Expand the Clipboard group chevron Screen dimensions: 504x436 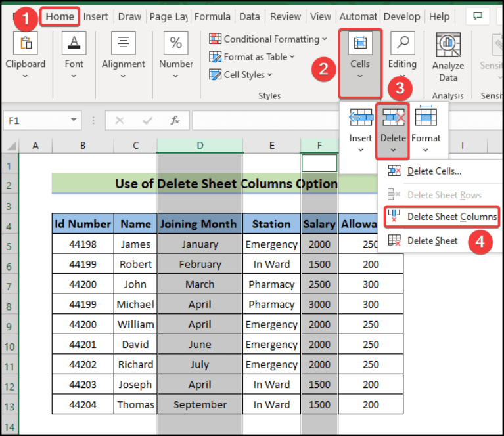point(25,76)
